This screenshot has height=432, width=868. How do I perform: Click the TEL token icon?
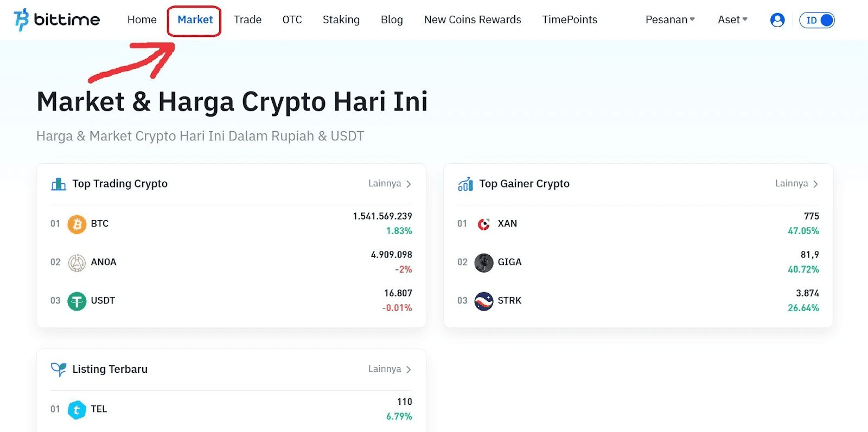coord(76,410)
